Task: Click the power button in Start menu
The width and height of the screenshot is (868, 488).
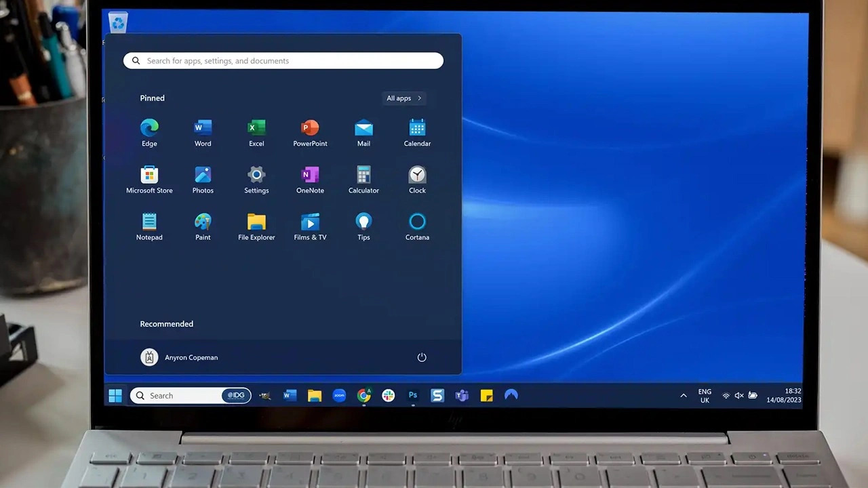Action: (422, 357)
